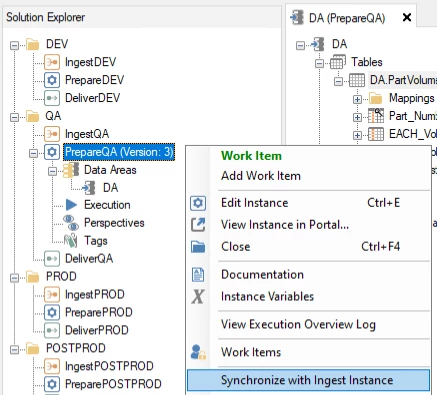437x395 pixels.
Task: Click the Mappings folder icon
Action: [376, 98]
